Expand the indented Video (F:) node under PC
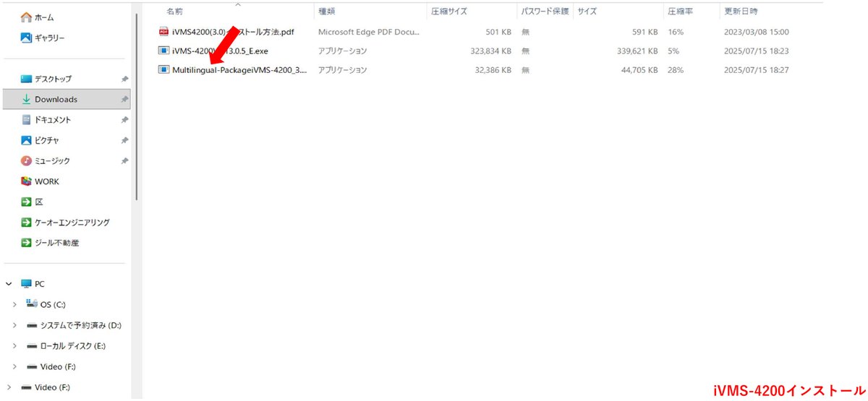868x401 pixels. coord(15,366)
